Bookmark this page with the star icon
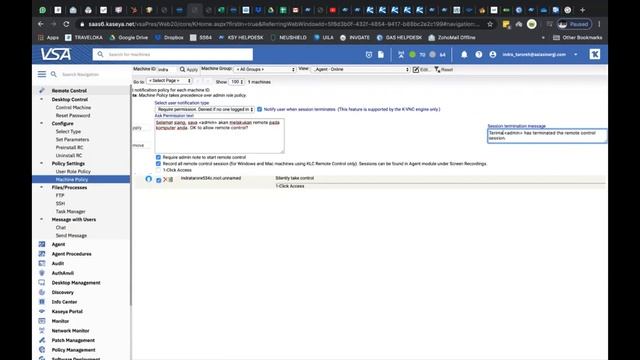Screen dimensions: 640x360 pos(490,24)
